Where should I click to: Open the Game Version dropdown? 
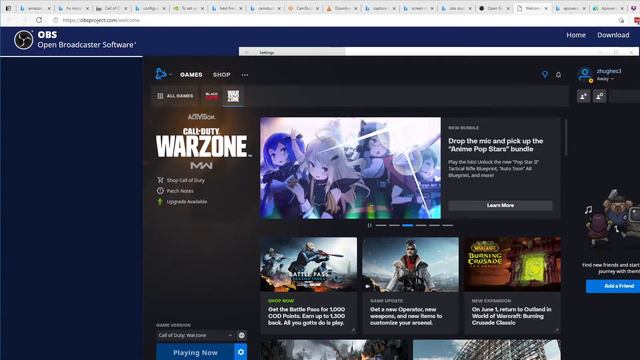pos(195,335)
